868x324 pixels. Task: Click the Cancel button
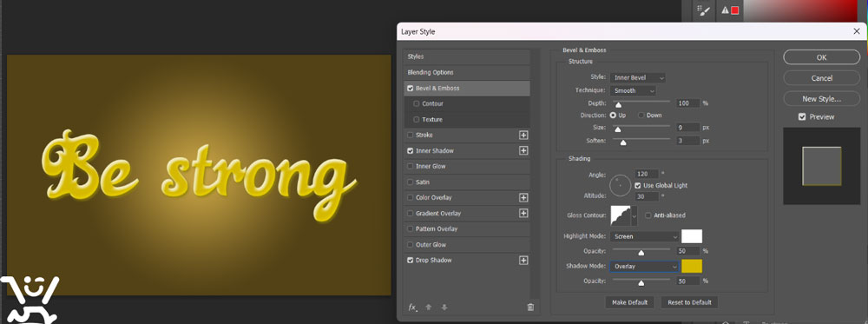[821, 78]
